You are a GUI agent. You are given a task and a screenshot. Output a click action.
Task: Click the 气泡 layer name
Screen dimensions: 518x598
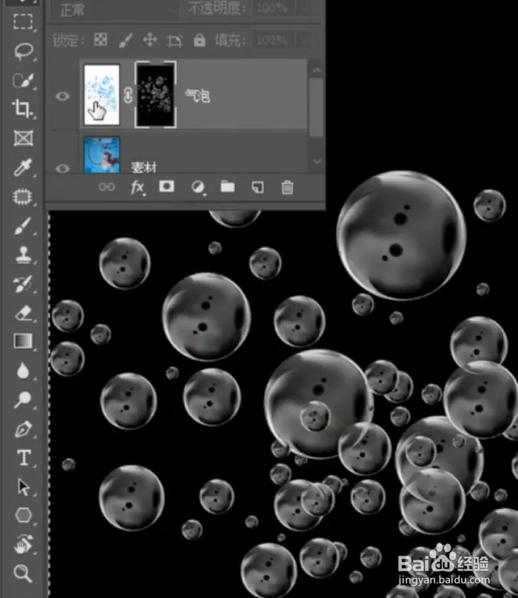tap(198, 96)
